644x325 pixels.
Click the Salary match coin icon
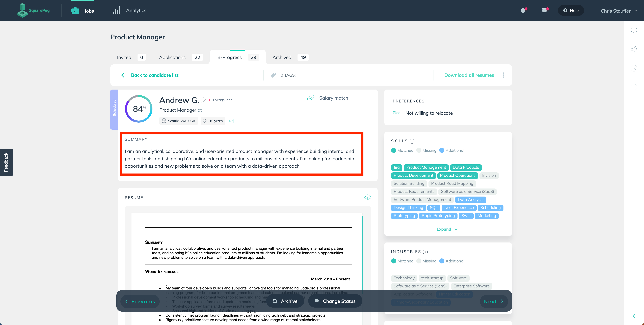310,98
